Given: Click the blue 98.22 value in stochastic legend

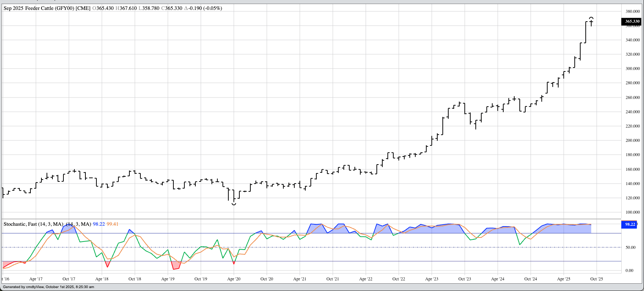Looking at the screenshot, I should [99, 224].
